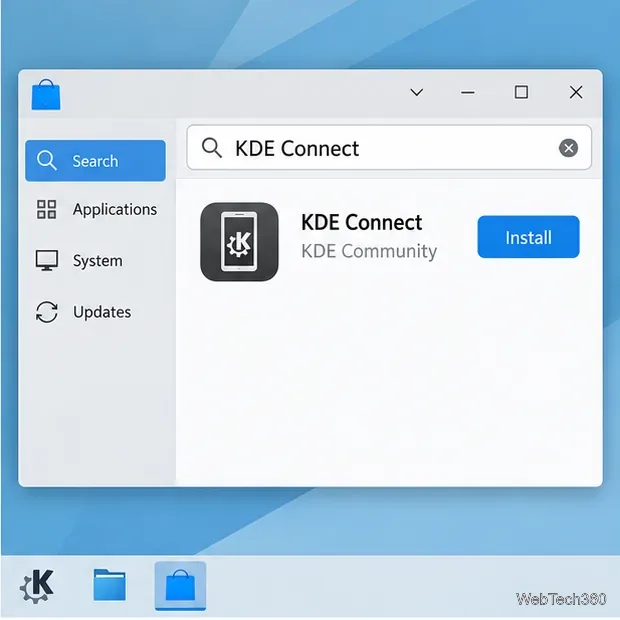Open the Search sidebar section

tap(95, 161)
